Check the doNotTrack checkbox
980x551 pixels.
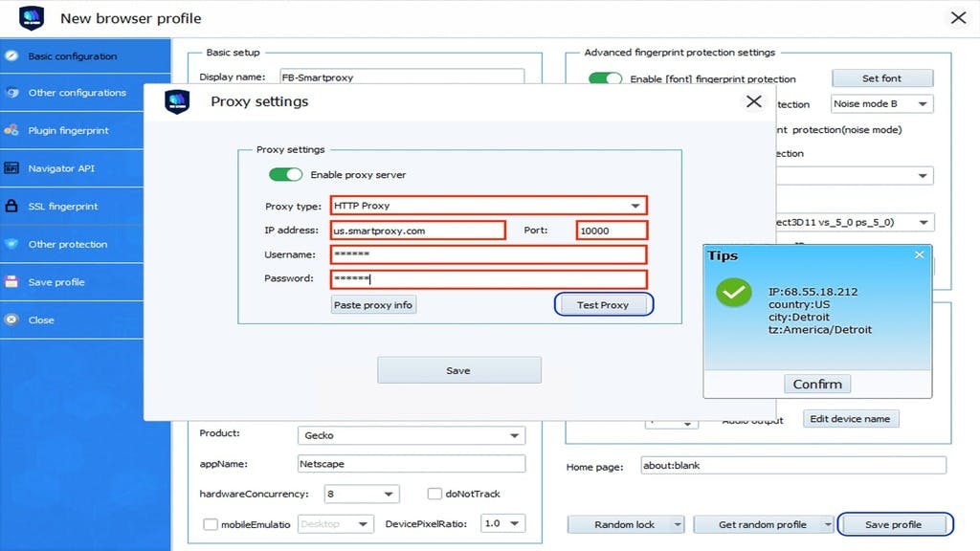tap(434, 494)
